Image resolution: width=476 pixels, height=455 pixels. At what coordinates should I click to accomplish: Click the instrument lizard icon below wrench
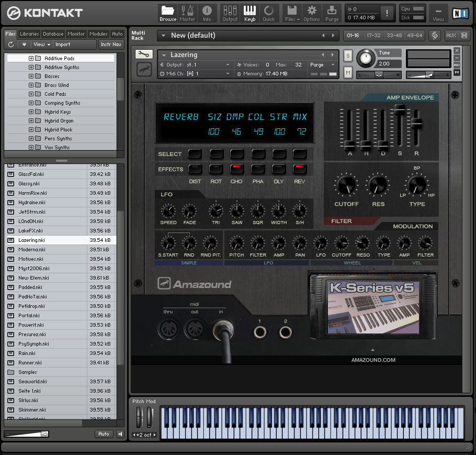(144, 69)
